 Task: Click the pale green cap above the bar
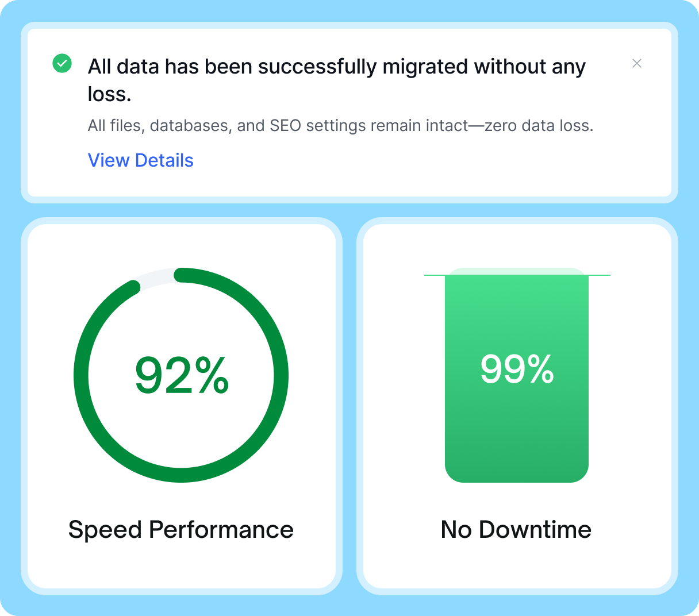(517, 271)
